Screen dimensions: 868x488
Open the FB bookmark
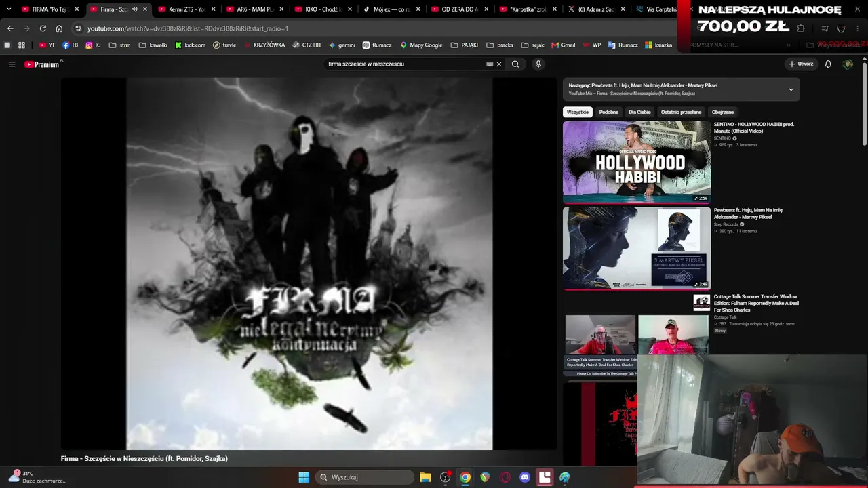pyautogui.click(x=71, y=45)
